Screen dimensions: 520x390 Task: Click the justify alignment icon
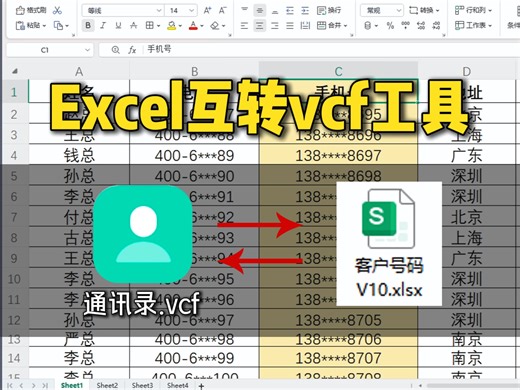coord(290,25)
